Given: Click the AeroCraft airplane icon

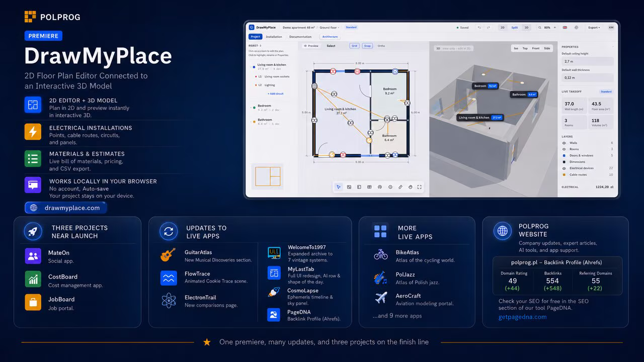Looking at the screenshot, I should 381,298.
